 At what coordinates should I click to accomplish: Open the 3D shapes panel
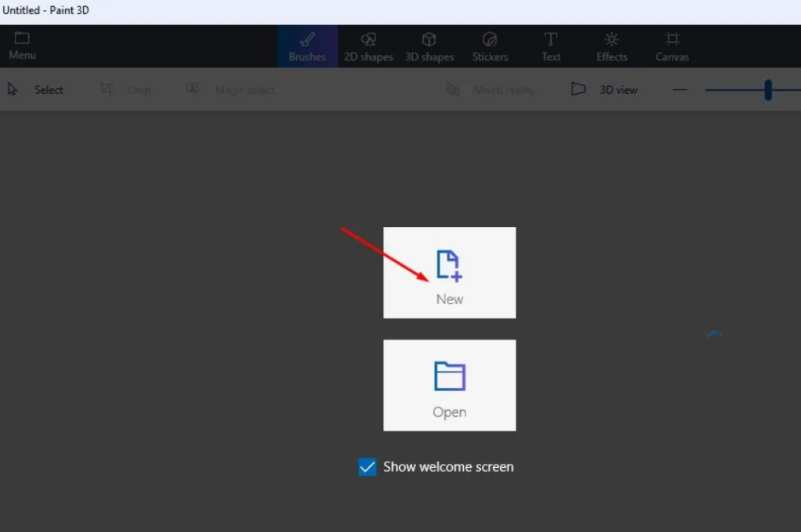coord(429,47)
